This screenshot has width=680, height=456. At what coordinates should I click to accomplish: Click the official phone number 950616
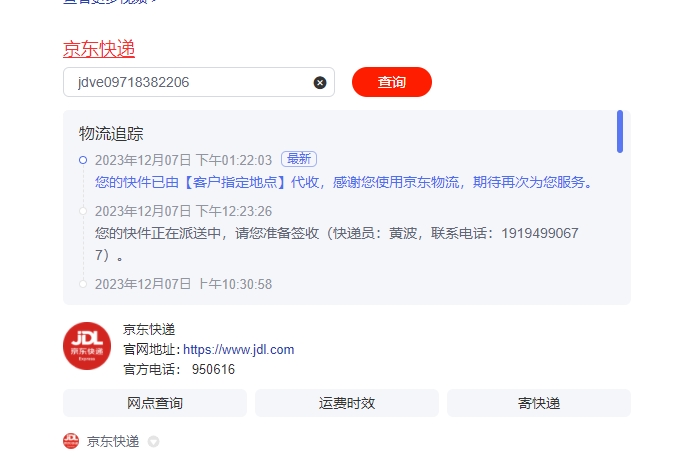pos(213,369)
